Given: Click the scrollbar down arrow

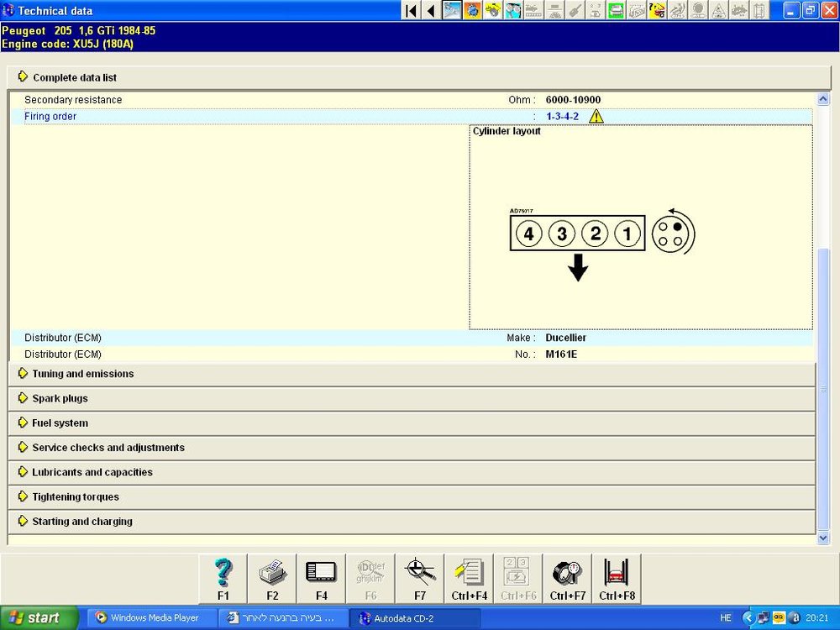Looking at the screenshot, I should [x=823, y=538].
